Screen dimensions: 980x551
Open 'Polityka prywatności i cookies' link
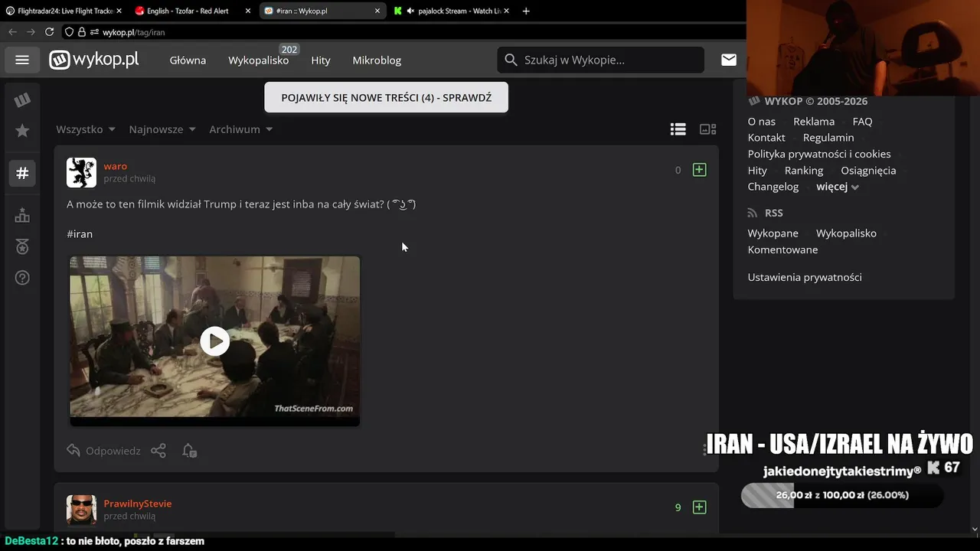pos(819,154)
